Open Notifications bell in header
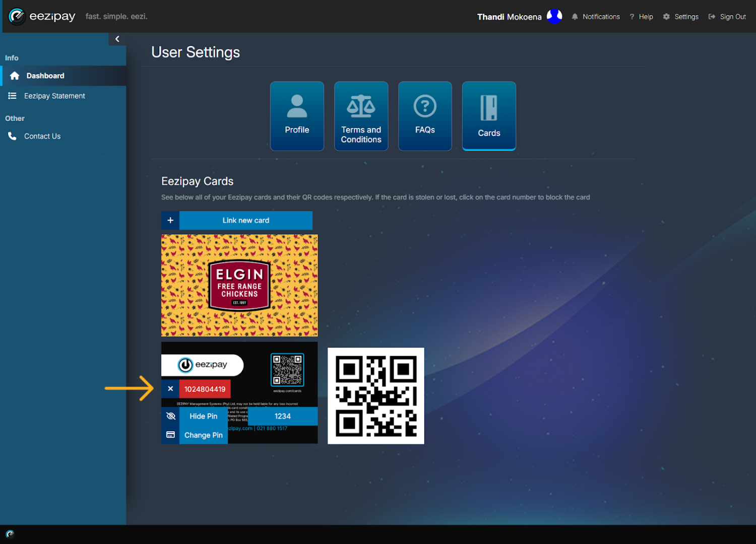The height and width of the screenshot is (544, 756). (x=596, y=17)
